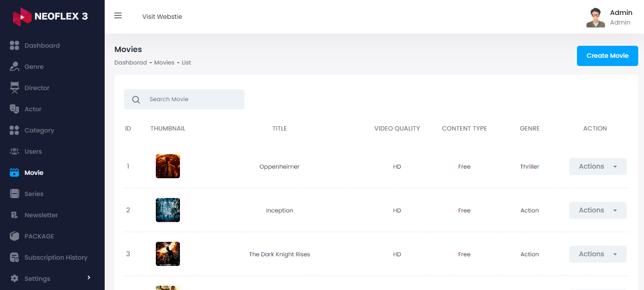Screen dimensions: 644x290
Task: Open the Newsletter icon
Action: 15,215
